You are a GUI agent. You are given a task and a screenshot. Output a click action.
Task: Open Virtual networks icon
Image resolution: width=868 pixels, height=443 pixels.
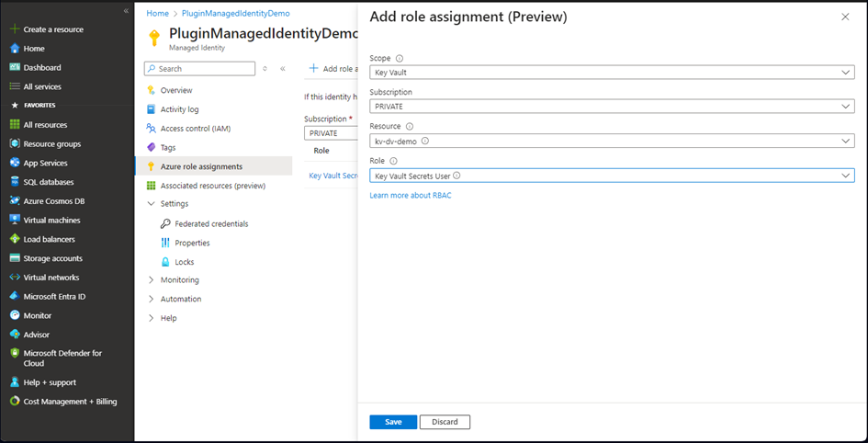click(15, 278)
